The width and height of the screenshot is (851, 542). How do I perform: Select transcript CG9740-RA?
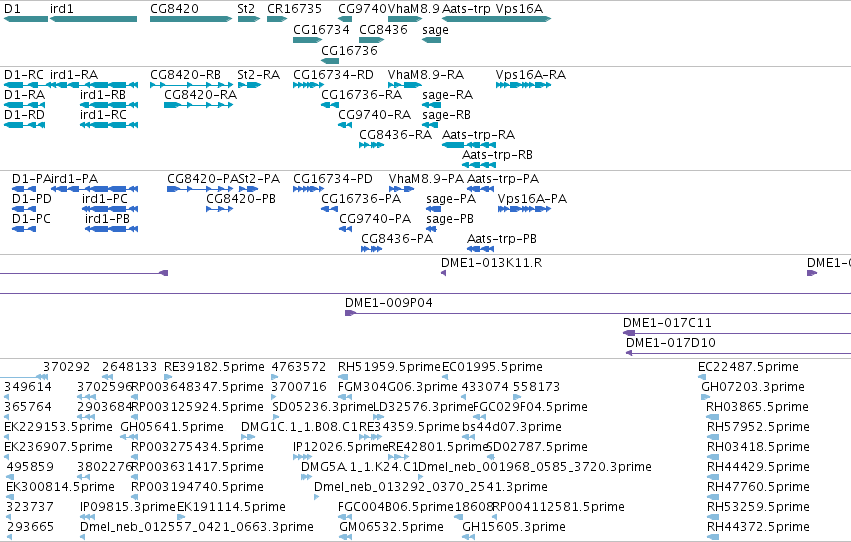[x=345, y=125]
